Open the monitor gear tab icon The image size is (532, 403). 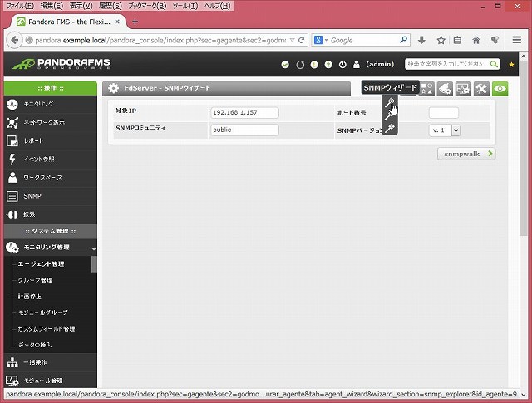tap(463, 89)
